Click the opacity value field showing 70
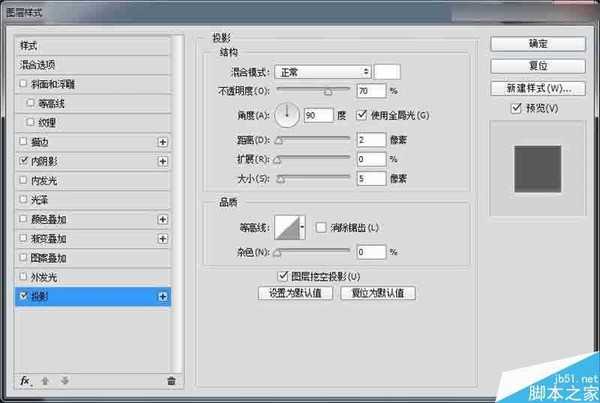The image size is (600, 403). point(371,91)
